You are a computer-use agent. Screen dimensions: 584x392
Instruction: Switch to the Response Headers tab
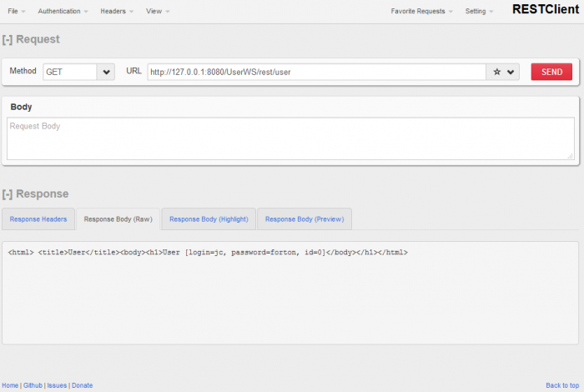38,219
